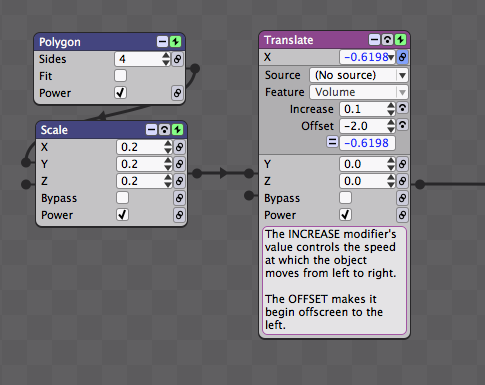Click the link icon next to Polygon Sides
The height and width of the screenshot is (385, 485).
pos(177,59)
